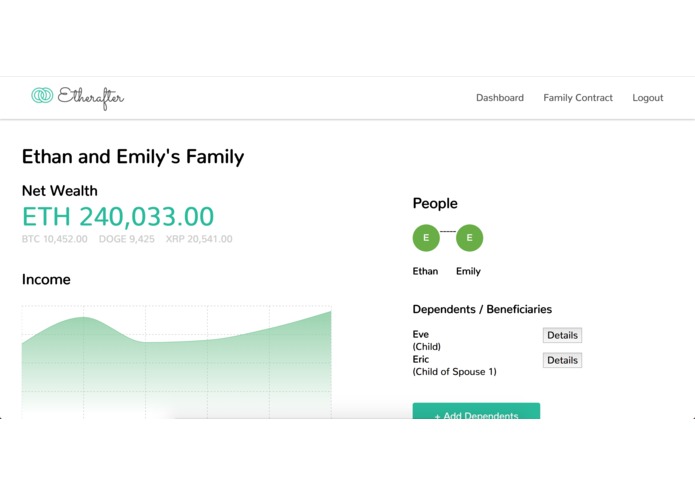Select Emily's green avatar circle

pos(469,238)
